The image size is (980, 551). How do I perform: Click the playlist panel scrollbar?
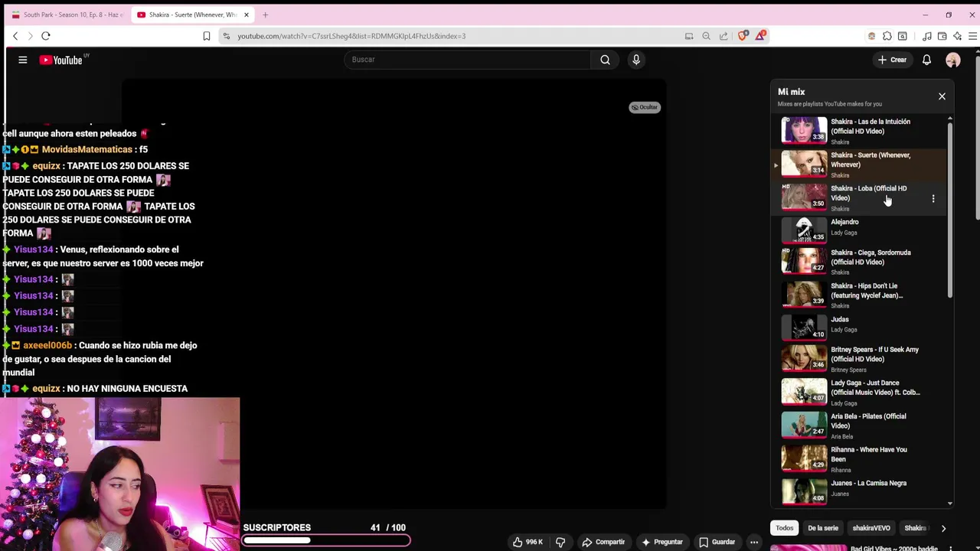950,210
